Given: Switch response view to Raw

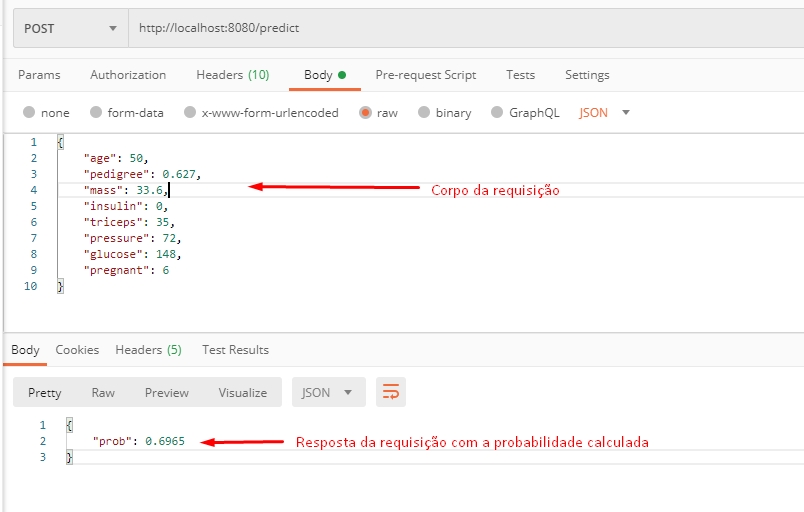Looking at the screenshot, I should point(103,392).
